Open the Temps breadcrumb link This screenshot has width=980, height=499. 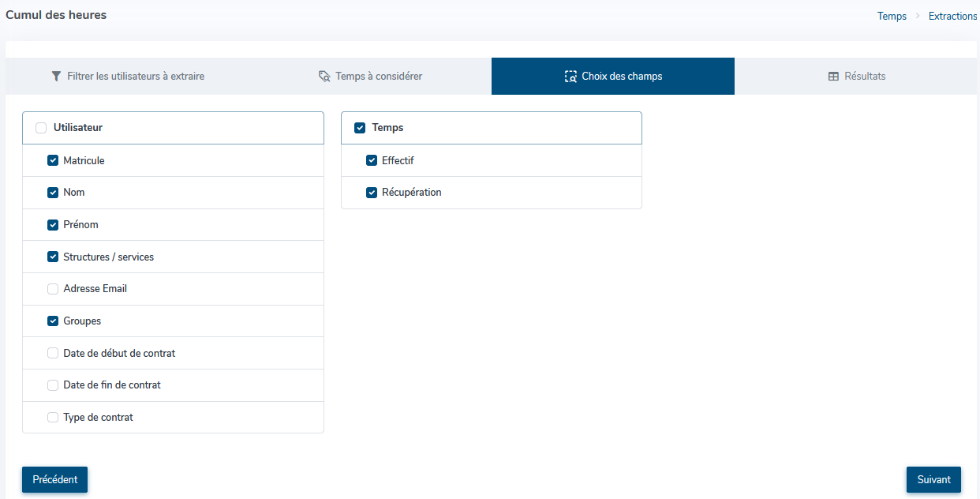(892, 17)
